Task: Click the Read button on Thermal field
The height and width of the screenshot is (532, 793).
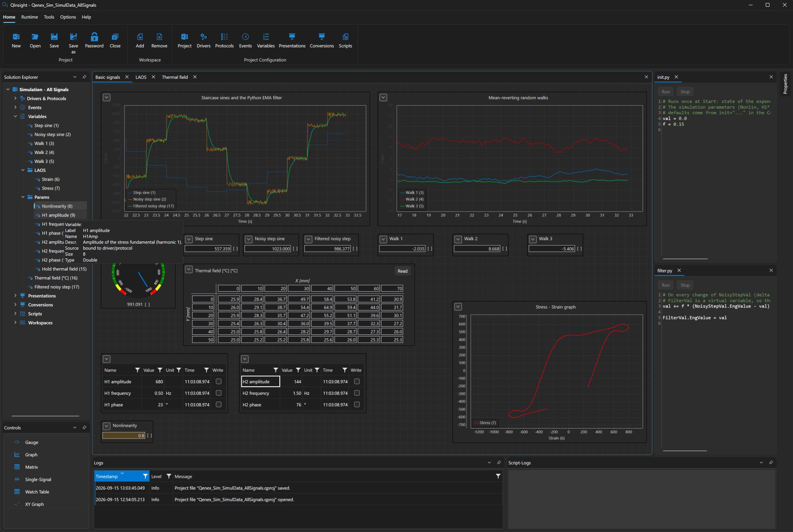Action: point(403,271)
